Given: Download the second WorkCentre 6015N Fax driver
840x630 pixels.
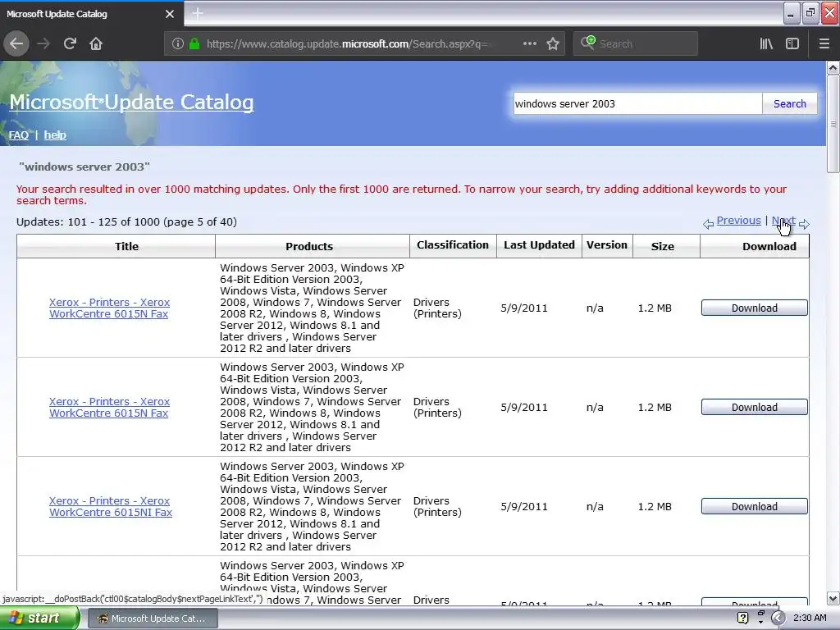Looking at the screenshot, I should 755,407.
